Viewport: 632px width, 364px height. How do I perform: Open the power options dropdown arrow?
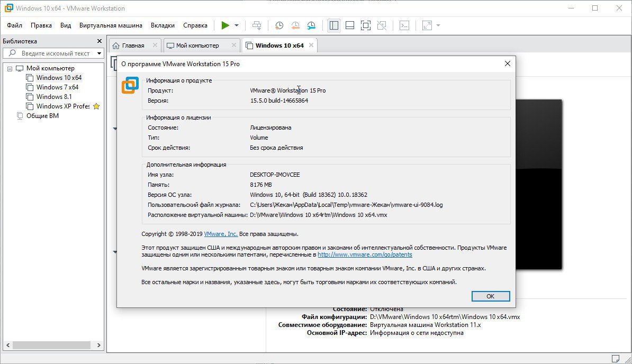pyautogui.click(x=237, y=25)
